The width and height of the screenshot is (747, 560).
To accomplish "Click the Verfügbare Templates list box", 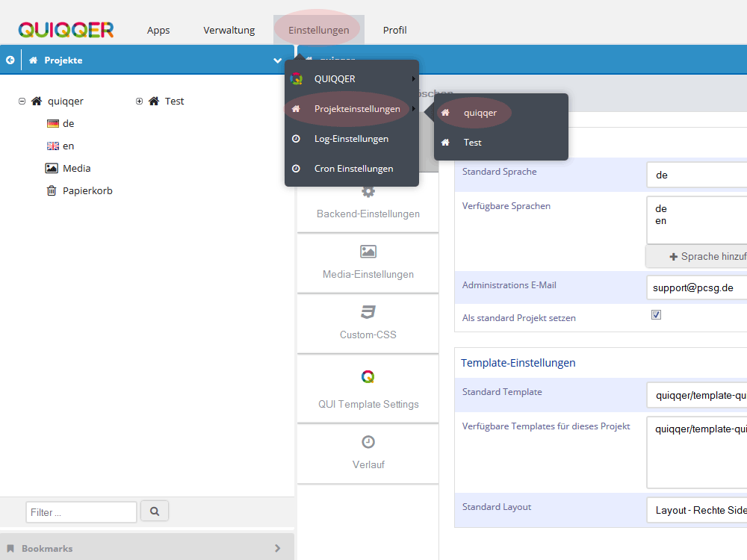I will (696, 452).
